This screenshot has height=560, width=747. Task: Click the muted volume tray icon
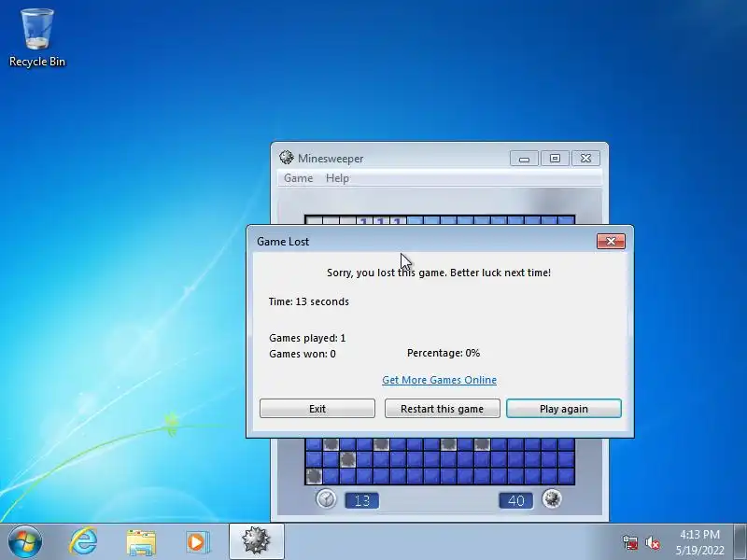click(x=653, y=542)
